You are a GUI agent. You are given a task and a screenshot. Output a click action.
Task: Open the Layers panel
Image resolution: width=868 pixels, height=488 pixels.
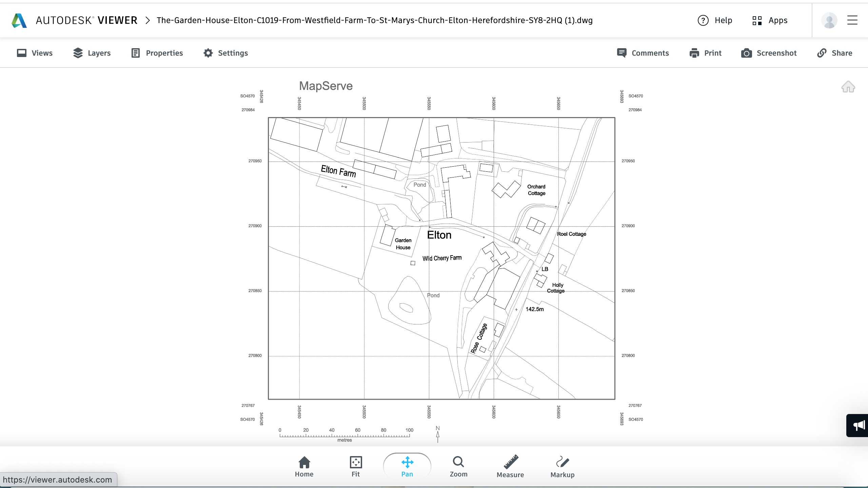tap(91, 53)
